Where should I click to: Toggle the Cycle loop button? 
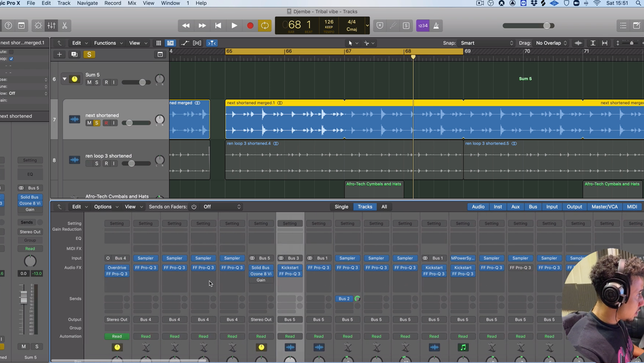(x=265, y=26)
